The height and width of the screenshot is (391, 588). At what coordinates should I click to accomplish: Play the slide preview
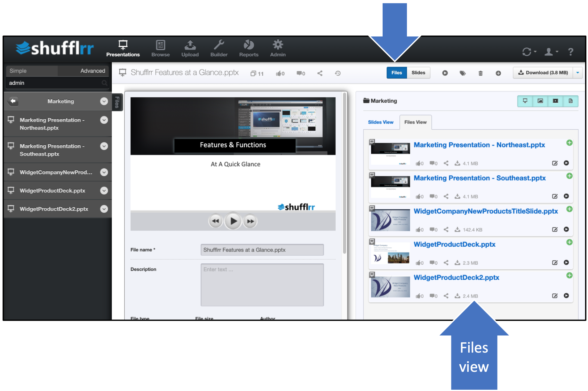(233, 221)
